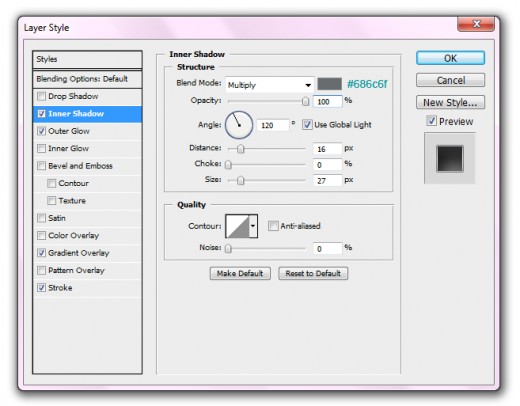520x406 pixels.
Task: Select the Pattern Overlay style label
Action: pyautogui.click(x=76, y=270)
